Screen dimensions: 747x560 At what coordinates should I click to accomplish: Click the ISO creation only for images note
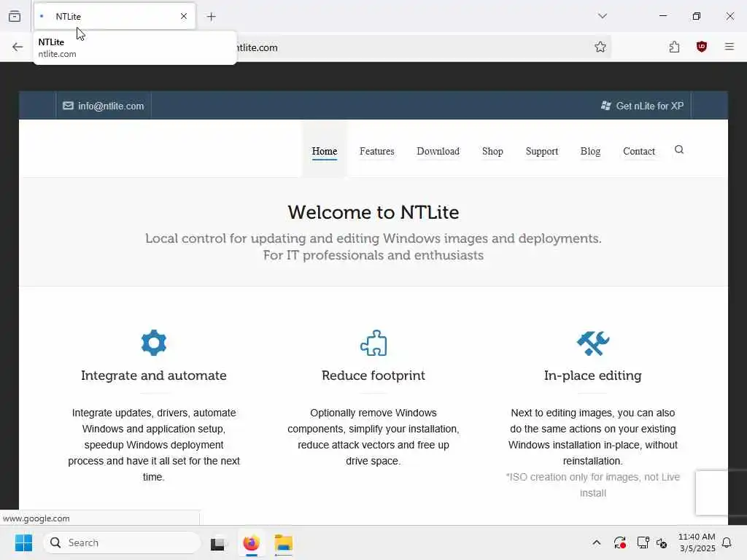(x=592, y=485)
